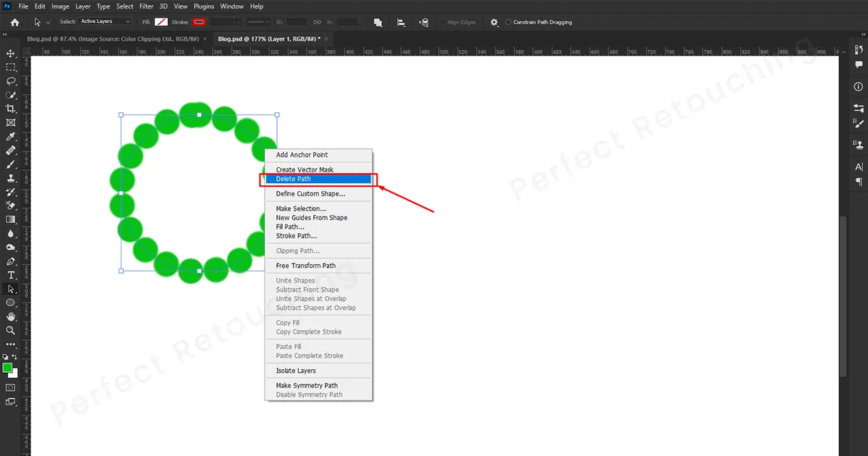Click the green foreground color swatch
The image size is (868, 456).
[x=8, y=368]
